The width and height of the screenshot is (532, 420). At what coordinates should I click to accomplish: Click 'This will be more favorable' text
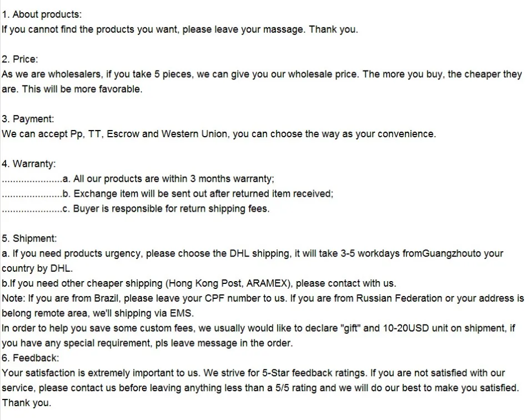82,89
